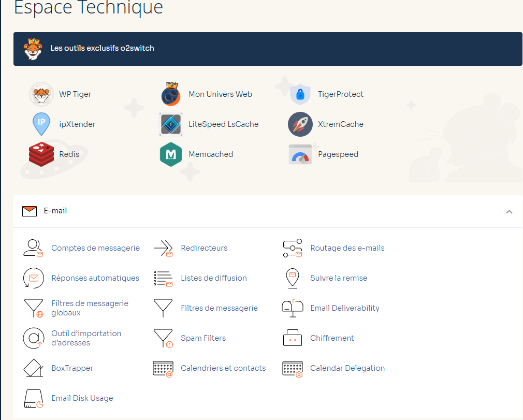Click the Memcached hexagon icon

(171, 154)
